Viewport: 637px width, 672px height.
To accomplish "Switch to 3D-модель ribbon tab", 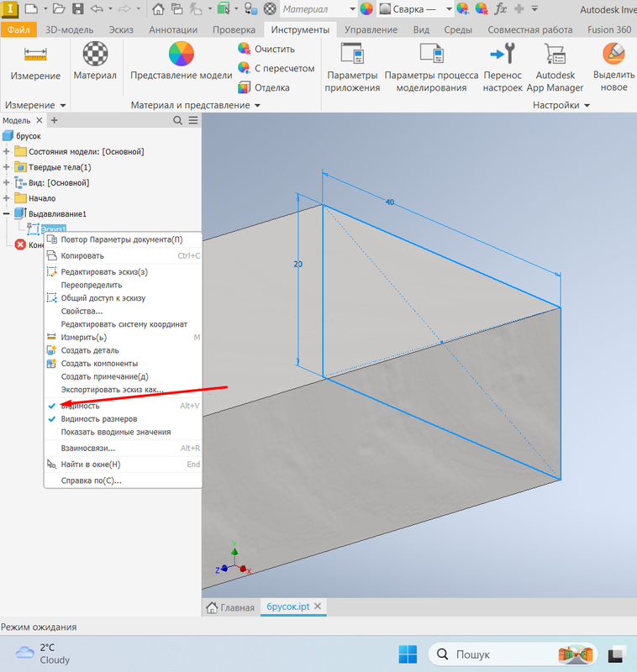I will tap(70, 29).
